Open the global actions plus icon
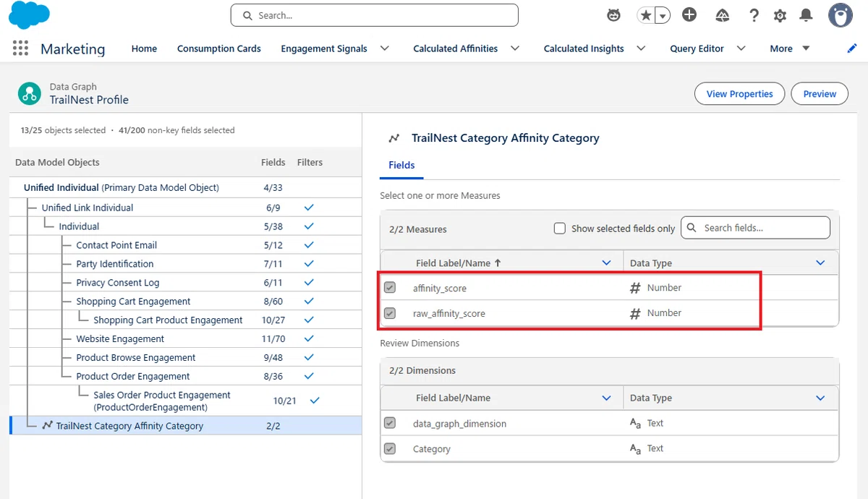868x499 pixels. [x=689, y=15]
